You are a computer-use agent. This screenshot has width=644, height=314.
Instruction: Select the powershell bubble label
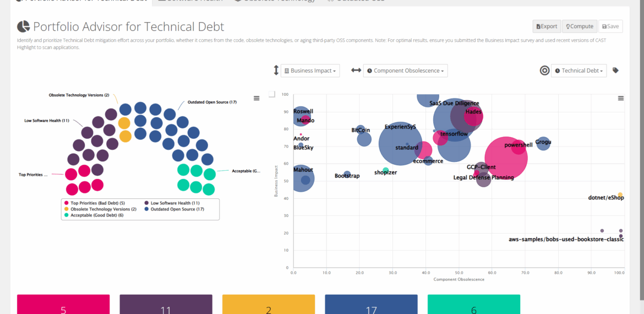click(519, 145)
